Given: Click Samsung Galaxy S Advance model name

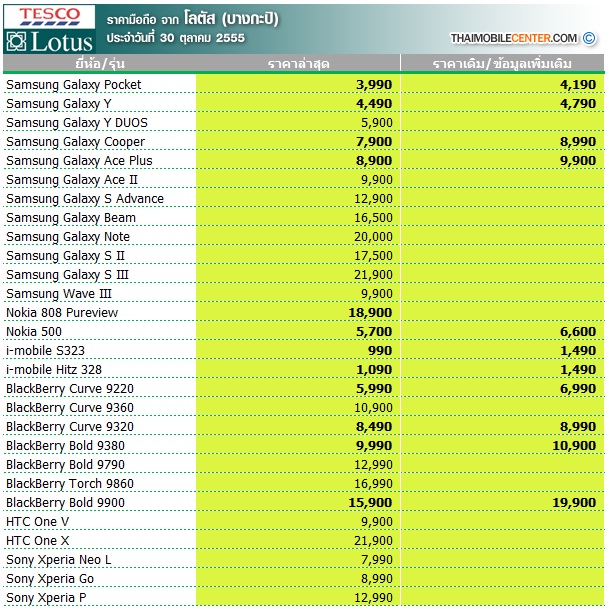Looking at the screenshot, I should tap(85, 198).
